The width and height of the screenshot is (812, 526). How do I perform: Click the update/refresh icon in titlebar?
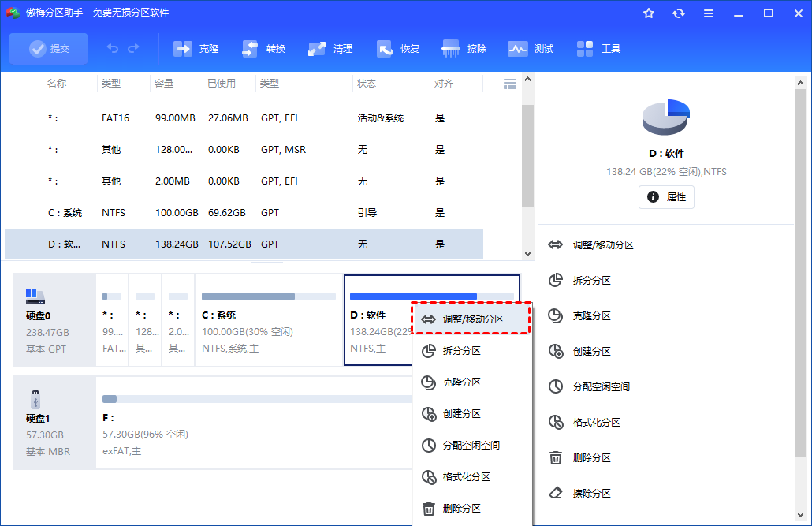(x=678, y=13)
